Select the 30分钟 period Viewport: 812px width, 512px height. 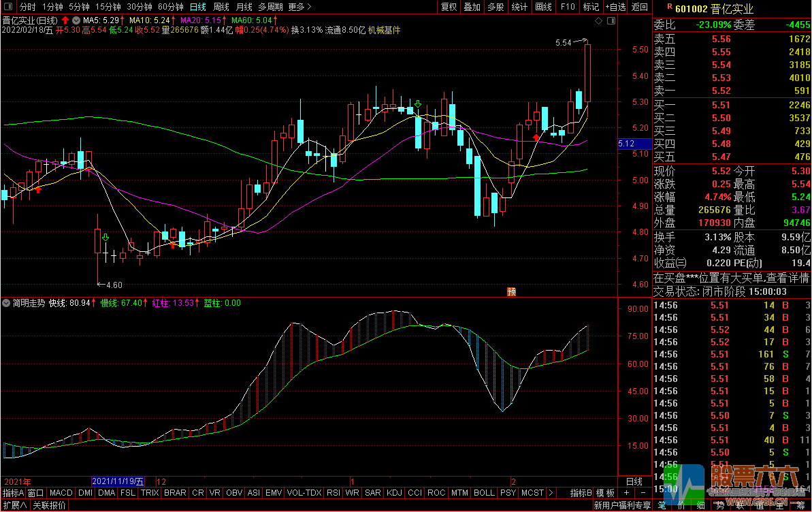(140, 7)
